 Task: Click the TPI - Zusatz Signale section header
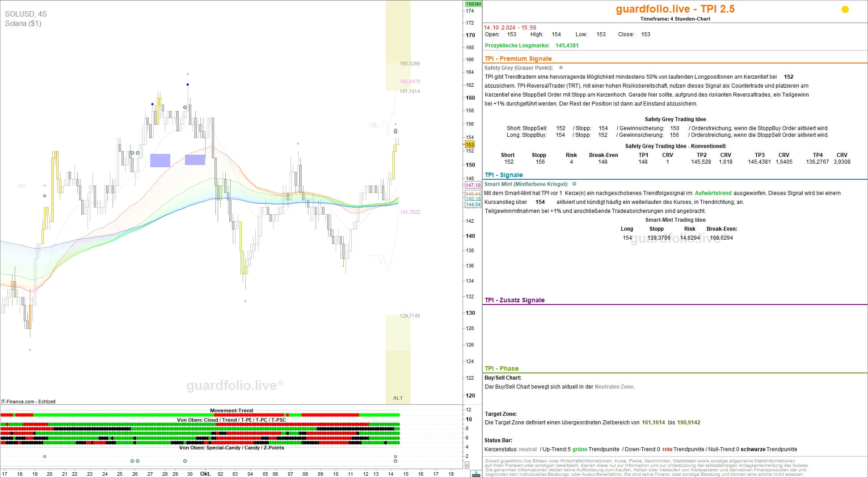[x=514, y=300]
